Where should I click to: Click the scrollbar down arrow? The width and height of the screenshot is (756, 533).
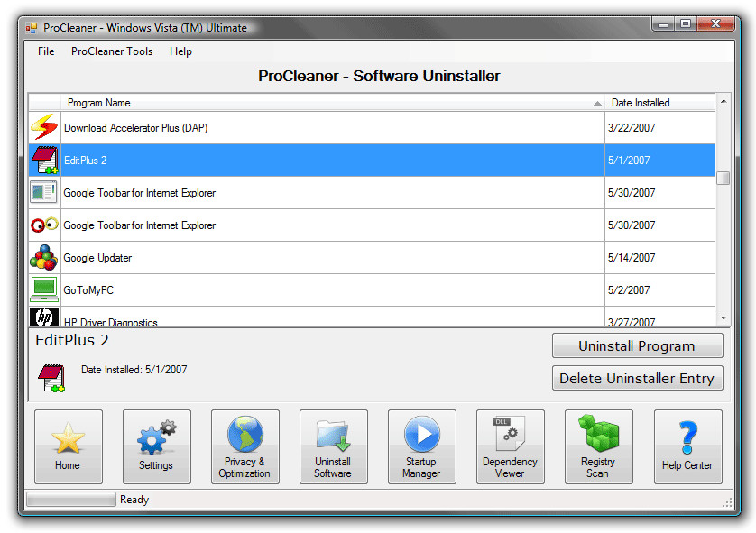(724, 318)
